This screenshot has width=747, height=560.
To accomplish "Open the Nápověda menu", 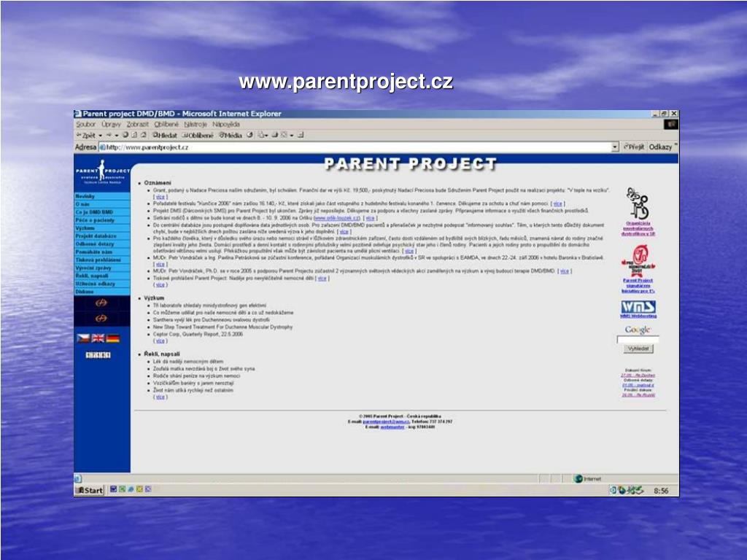I will [226, 124].
